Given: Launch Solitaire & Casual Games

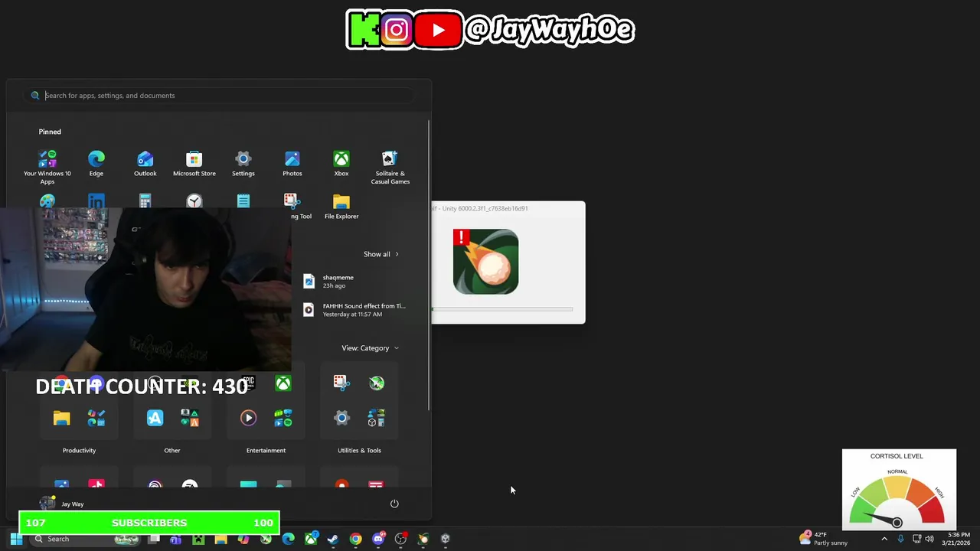Looking at the screenshot, I should coord(390,167).
